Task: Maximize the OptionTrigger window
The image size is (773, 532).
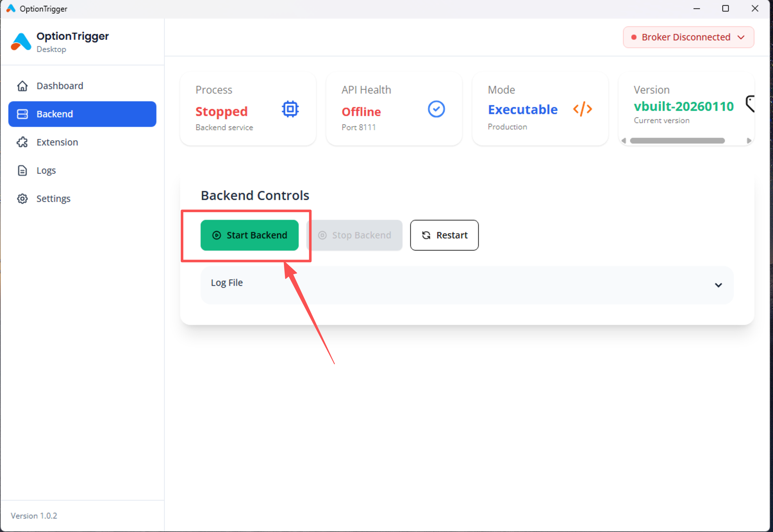Action: click(726, 9)
